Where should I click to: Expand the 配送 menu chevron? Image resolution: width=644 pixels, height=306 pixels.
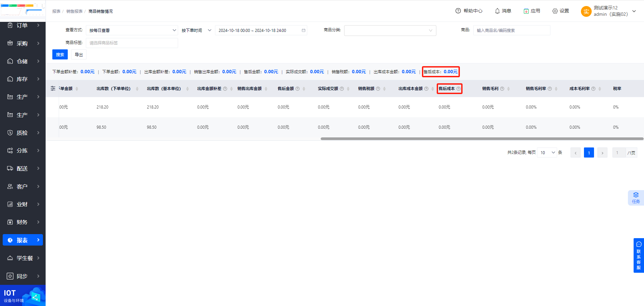tap(38, 168)
